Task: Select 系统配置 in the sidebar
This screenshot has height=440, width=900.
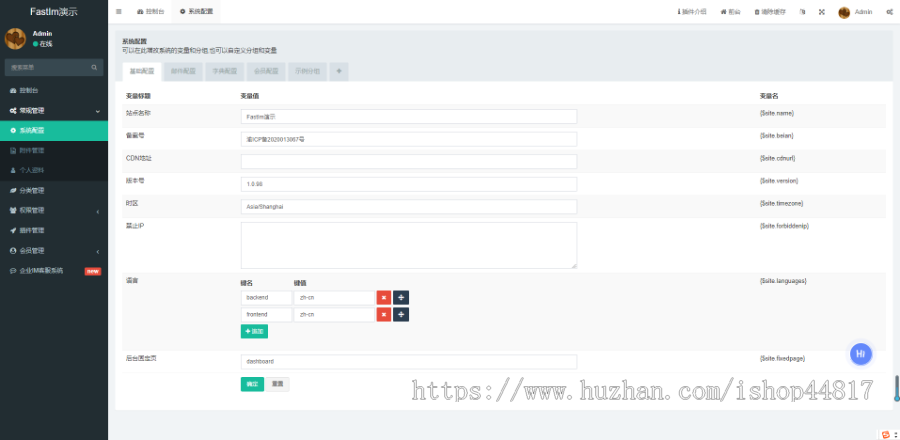Action: pos(54,130)
